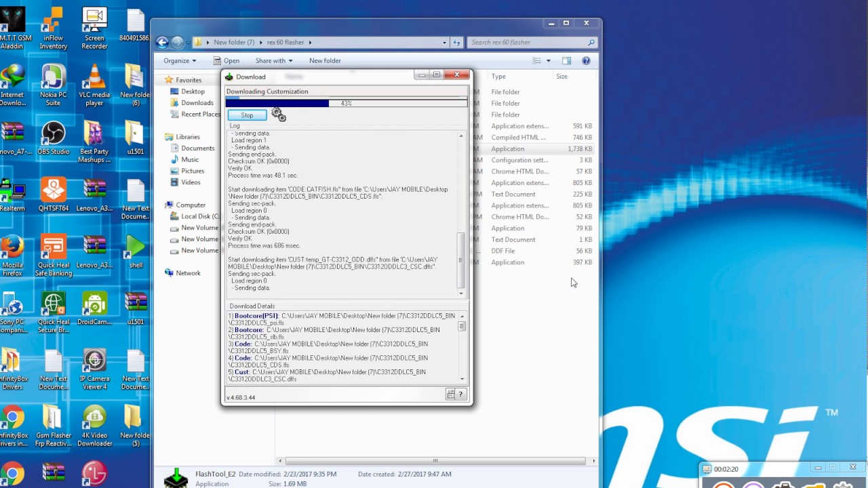Select QHTSFT64 desktop icon
The width and height of the screenshot is (868, 488).
tap(53, 195)
